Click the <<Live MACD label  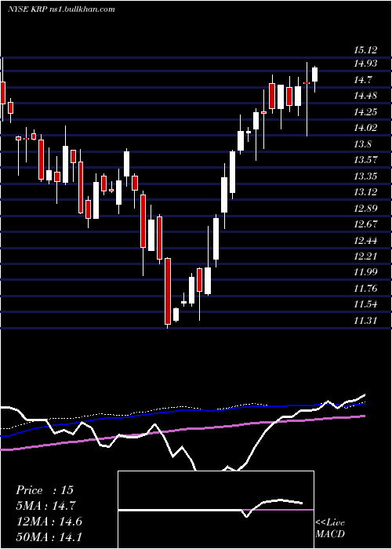[330, 528]
